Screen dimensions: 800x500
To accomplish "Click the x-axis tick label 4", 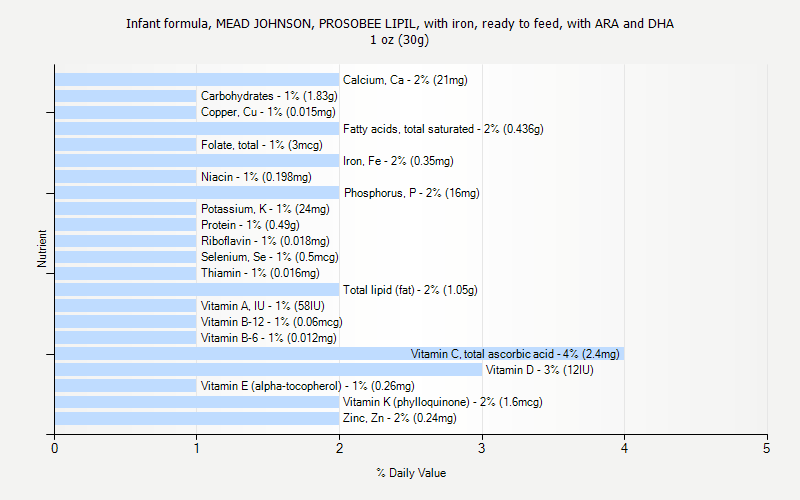I will point(624,448).
